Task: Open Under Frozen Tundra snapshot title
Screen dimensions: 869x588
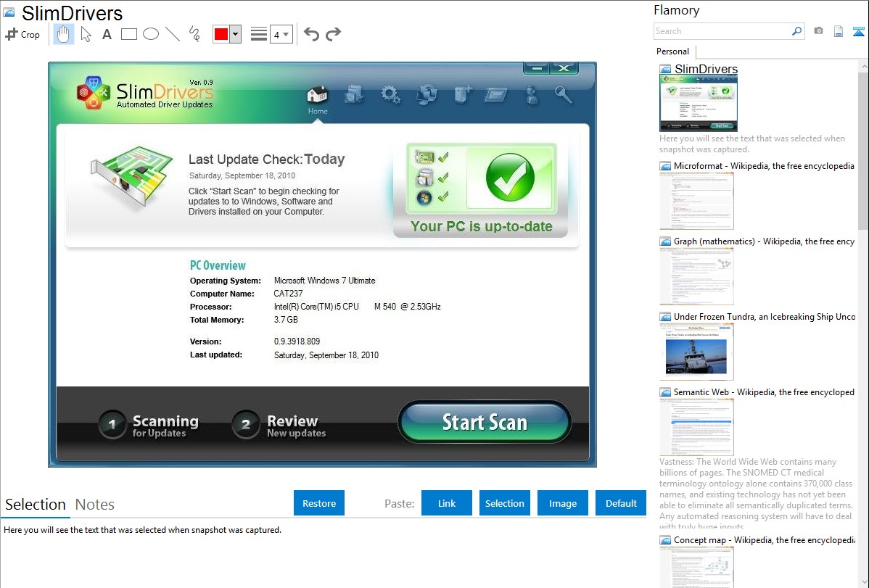Action: pyautogui.click(x=765, y=316)
